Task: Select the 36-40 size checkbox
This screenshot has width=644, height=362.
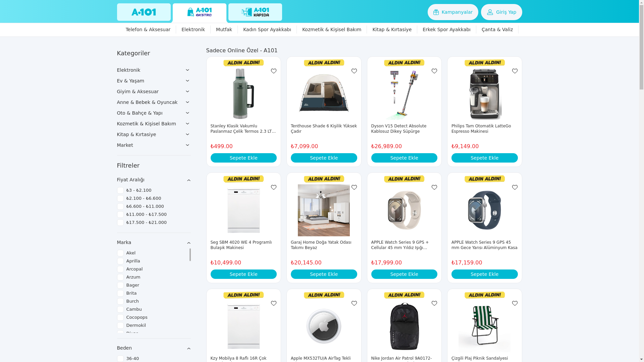Action: (120, 359)
